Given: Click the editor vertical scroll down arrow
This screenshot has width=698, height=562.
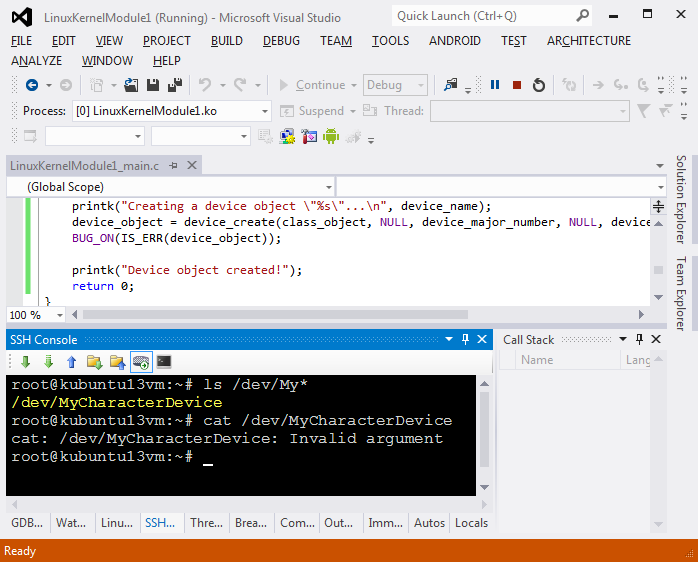Looking at the screenshot, I should pos(658,297).
